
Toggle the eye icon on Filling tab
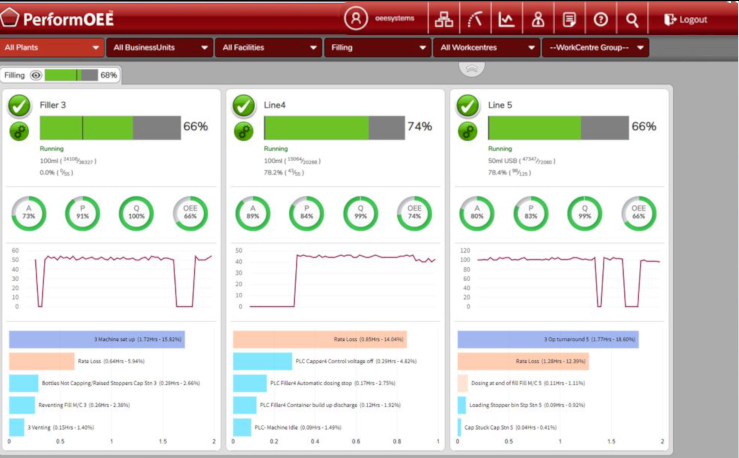[x=35, y=75]
